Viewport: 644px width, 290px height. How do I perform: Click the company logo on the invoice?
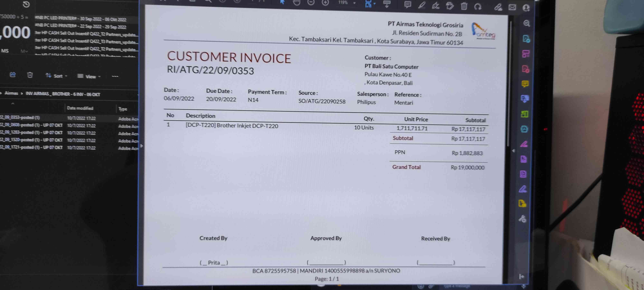483,31
